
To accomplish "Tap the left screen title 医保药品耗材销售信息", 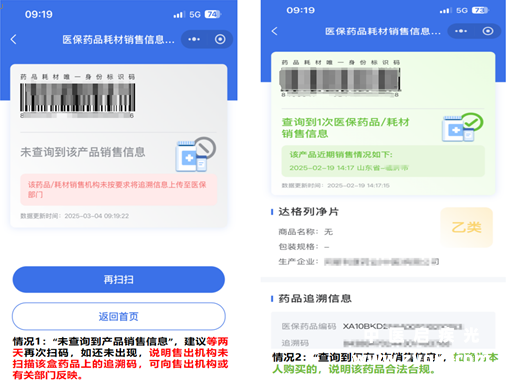I will (x=118, y=40).
